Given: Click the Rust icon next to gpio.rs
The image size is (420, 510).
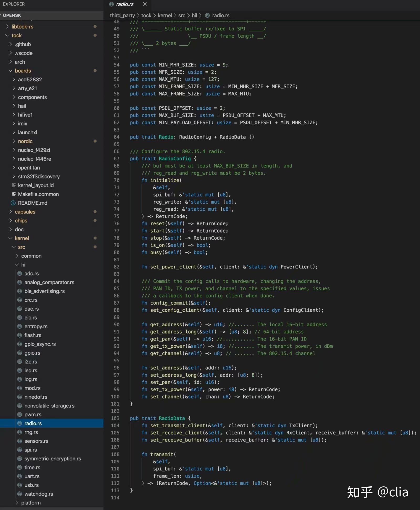Looking at the screenshot, I should click(20, 353).
